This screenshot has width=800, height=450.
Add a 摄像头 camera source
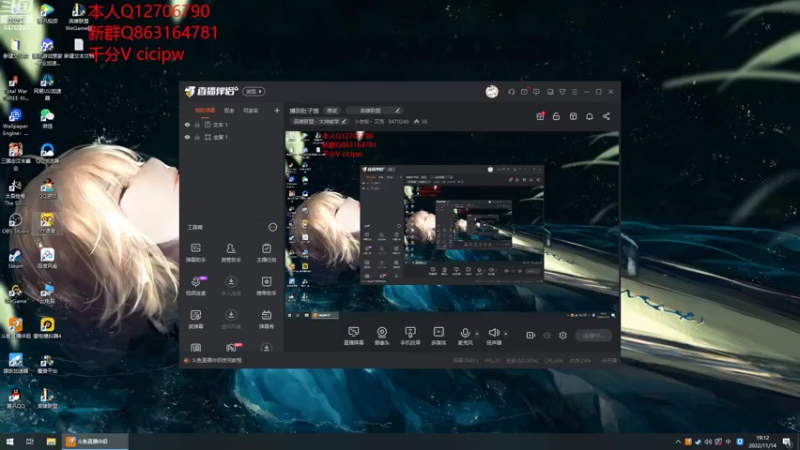pos(382,336)
